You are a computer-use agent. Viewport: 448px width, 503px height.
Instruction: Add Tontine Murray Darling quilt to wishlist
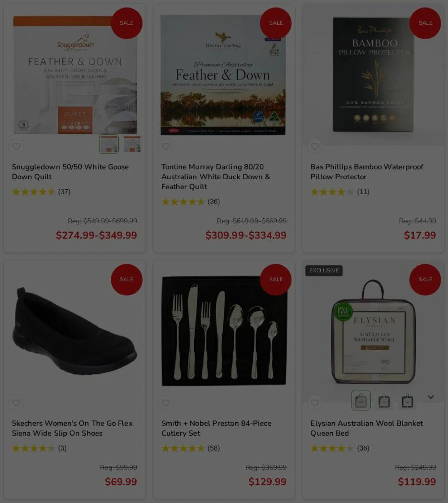pyautogui.click(x=166, y=146)
